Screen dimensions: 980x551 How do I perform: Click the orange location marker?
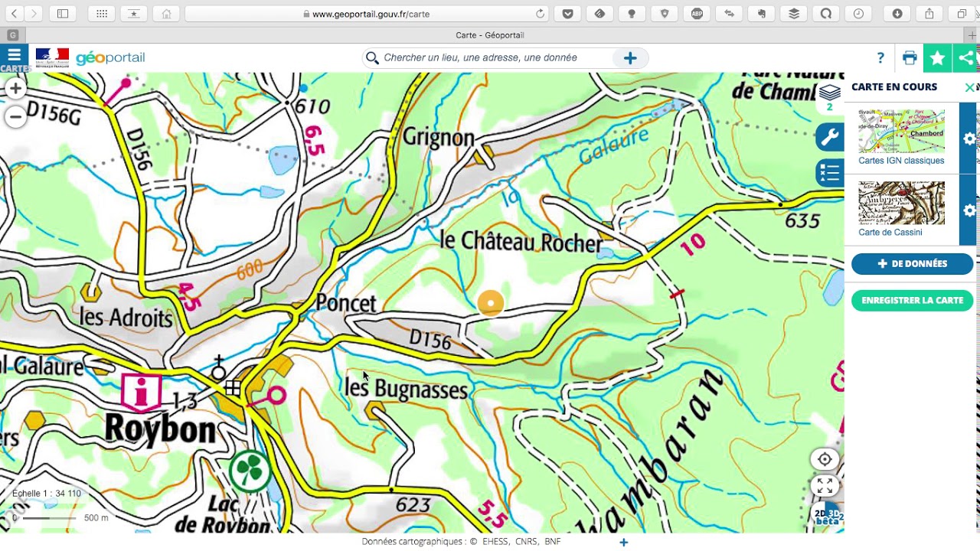click(491, 304)
